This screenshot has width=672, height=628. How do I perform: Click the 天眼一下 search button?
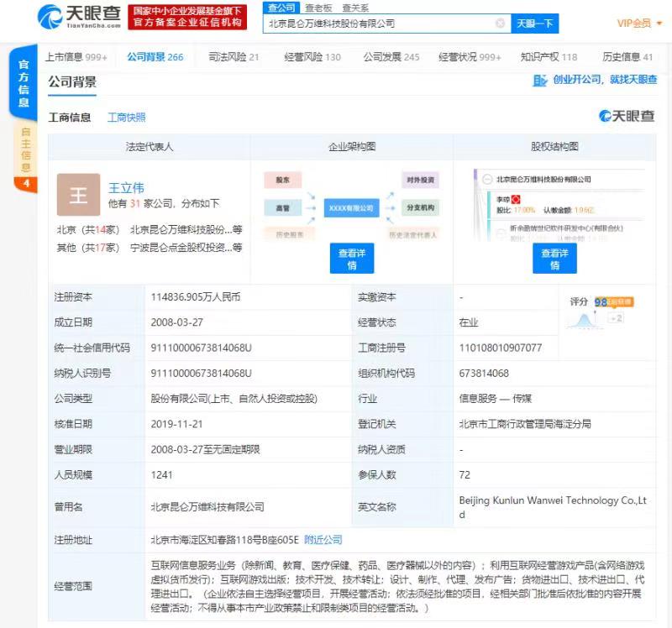535,24
